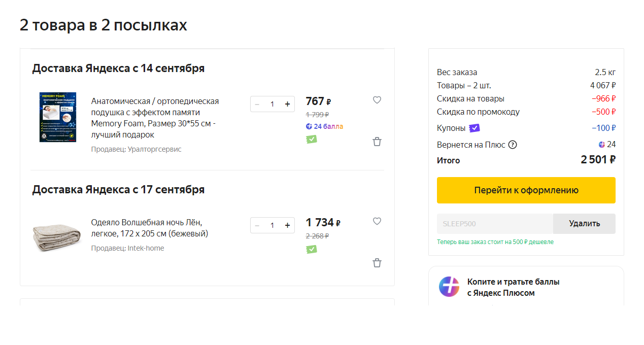Click the green coupon tag under pillow price
644x345 pixels.
[x=312, y=139]
